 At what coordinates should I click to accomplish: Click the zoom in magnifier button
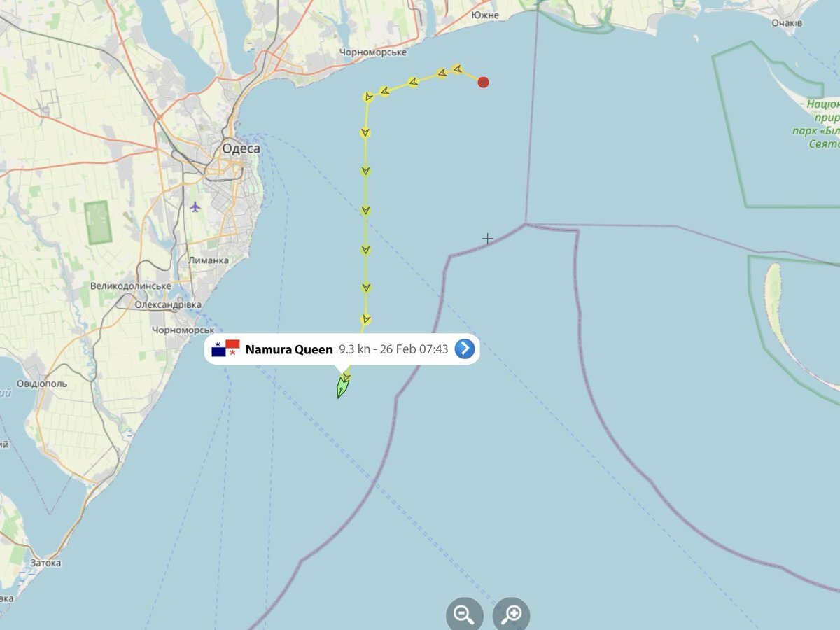[512, 615]
